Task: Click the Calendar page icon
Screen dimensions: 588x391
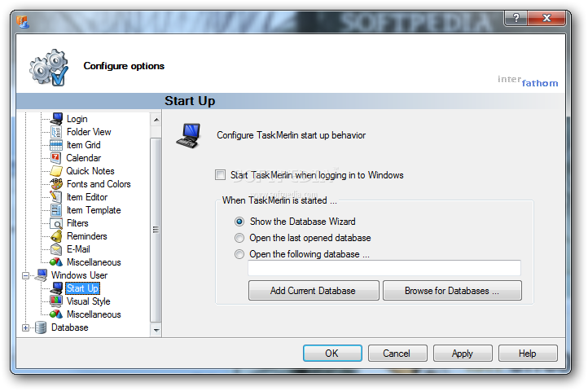Action: click(56, 158)
